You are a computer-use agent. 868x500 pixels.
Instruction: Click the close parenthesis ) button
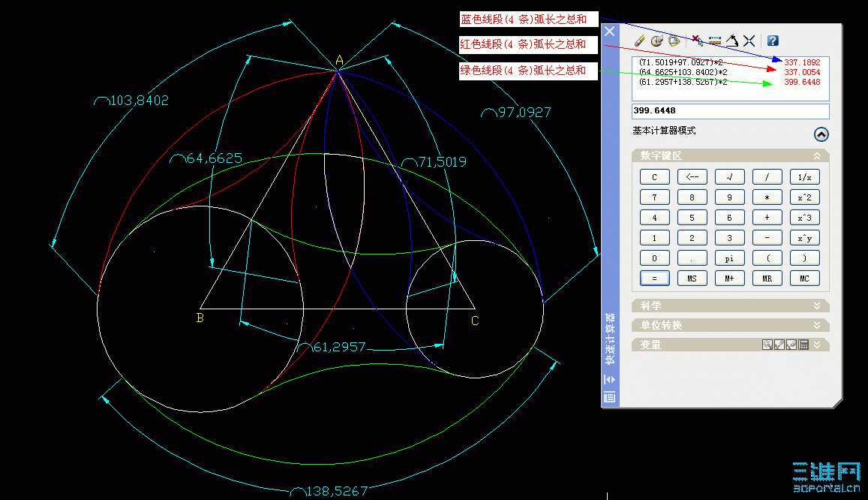pos(805,258)
